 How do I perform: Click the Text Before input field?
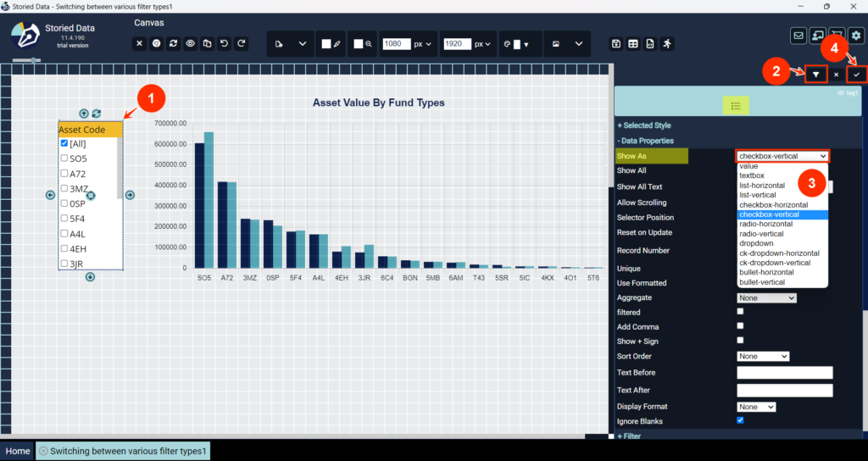pos(785,373)
